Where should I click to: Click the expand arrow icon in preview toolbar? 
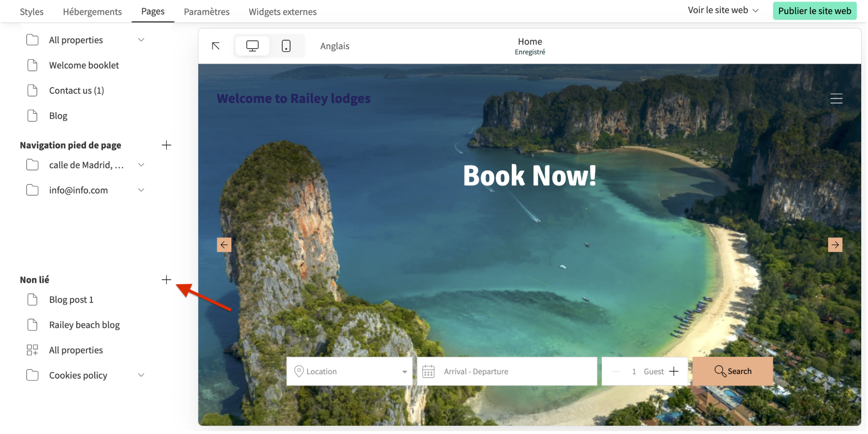click(216, 46)
